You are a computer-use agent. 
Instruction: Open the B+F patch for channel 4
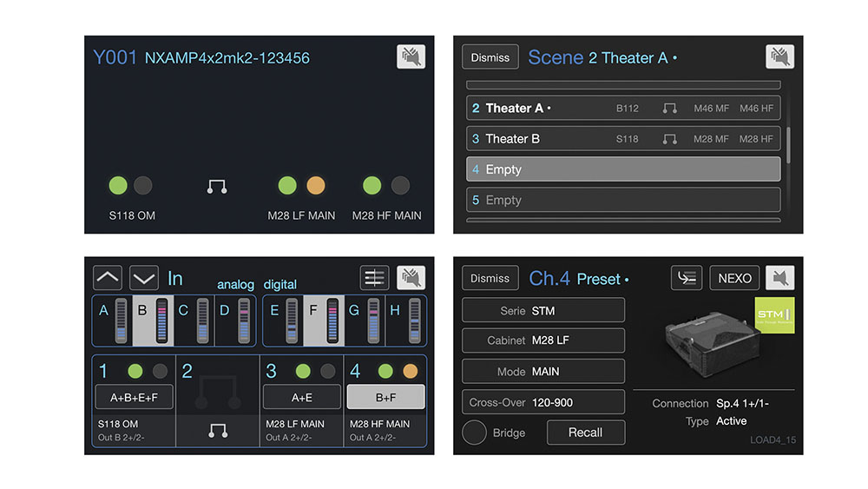386,397
